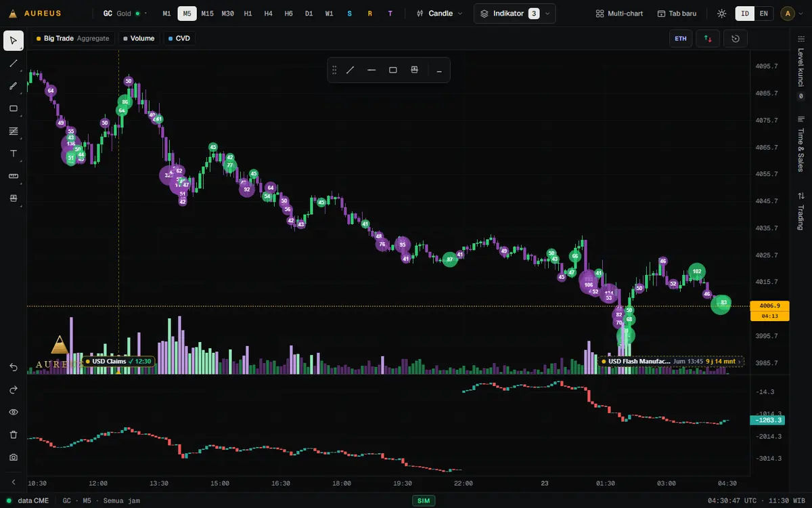
Task: Select the H1 timeframe
Action: point(248,14)
